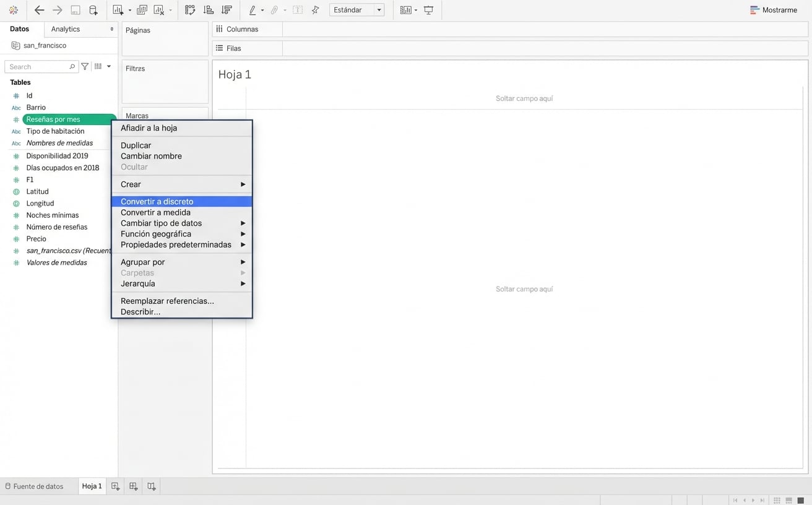
Task: Click the Search fields input box
Action: click(38, 67)
